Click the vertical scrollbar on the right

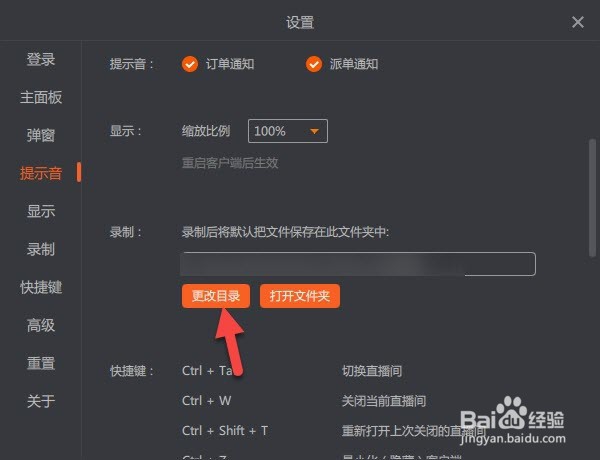tap(592, 198)
